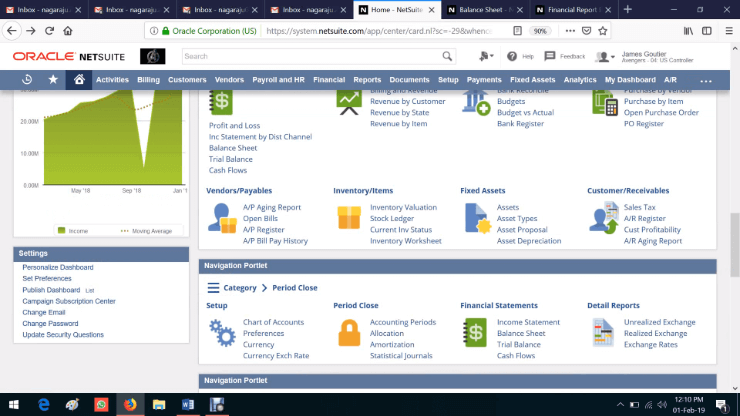Click the Detail Reports spreadsheet icon
Viewport: 740px width, 416px height.
[603, 333]
